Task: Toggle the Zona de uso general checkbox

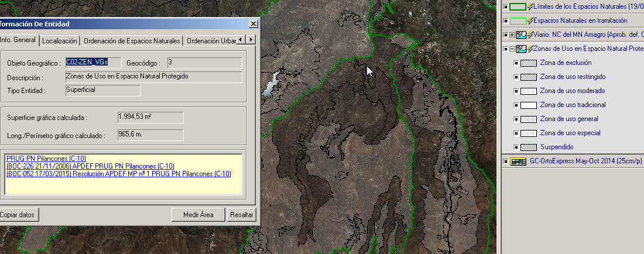Action: click(x=516, y=119)
